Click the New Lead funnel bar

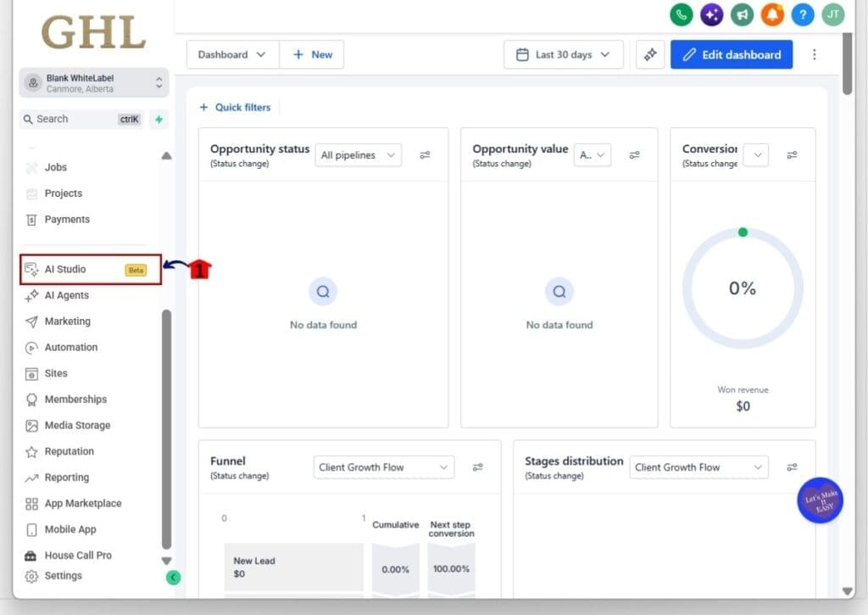(293, 567)
